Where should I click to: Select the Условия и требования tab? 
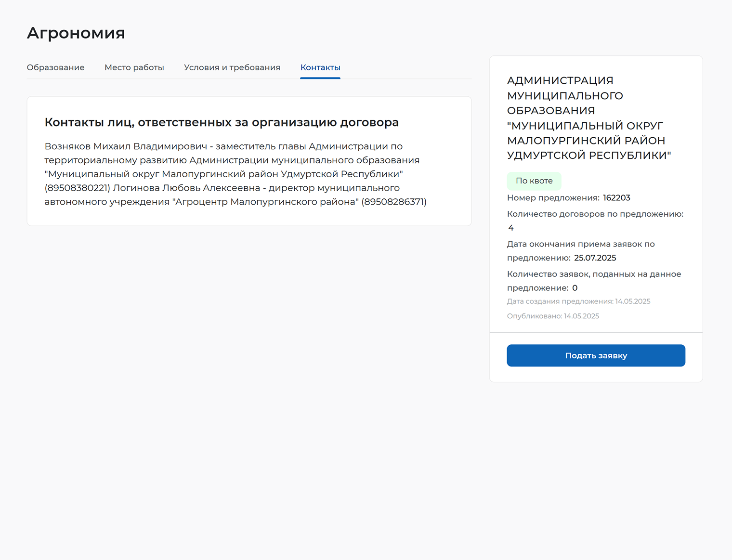232,67
